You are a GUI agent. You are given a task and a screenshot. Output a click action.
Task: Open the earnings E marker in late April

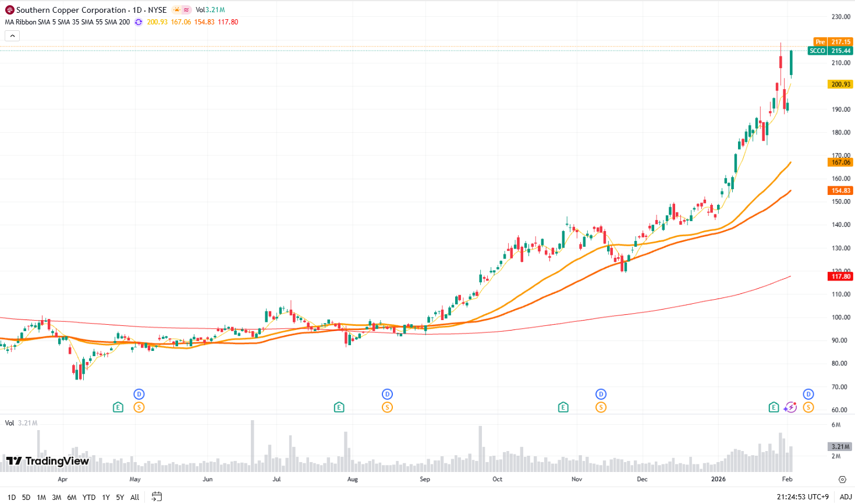(118, 407)
